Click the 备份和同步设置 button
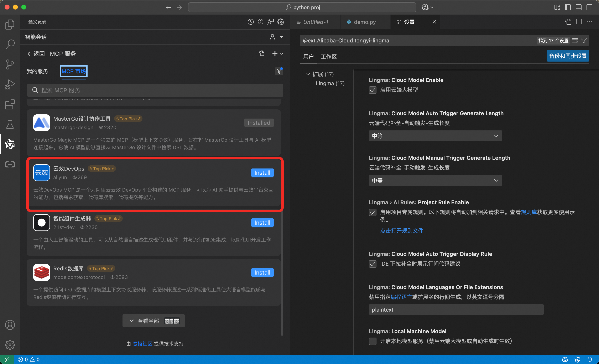The height and width of the screenshot is (364, 599). click(x=568, y=56)
